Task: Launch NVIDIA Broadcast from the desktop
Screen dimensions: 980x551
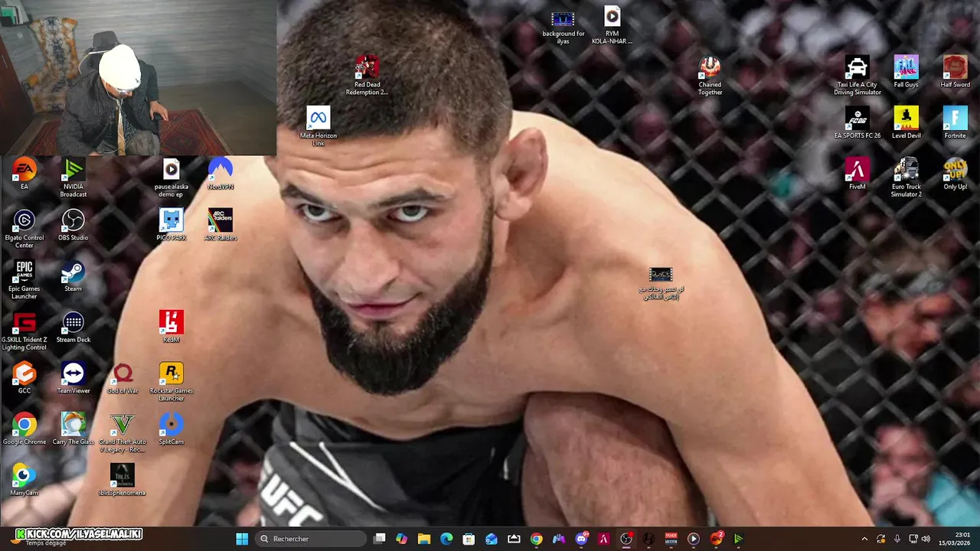Action: pyautogui.click(x=73, y=178)
